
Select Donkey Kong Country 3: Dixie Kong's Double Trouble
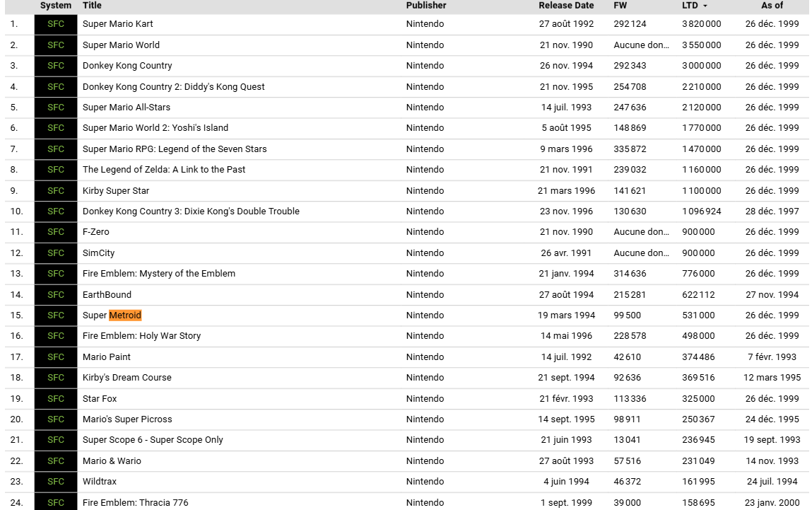click(191, 211)
